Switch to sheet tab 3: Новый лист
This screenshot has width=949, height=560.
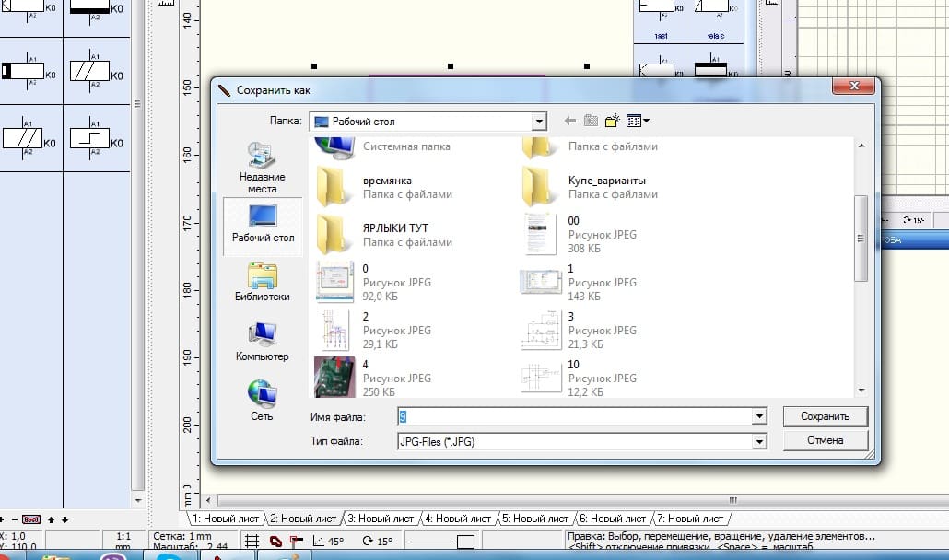pyautogui.click(x=381, y=519)
